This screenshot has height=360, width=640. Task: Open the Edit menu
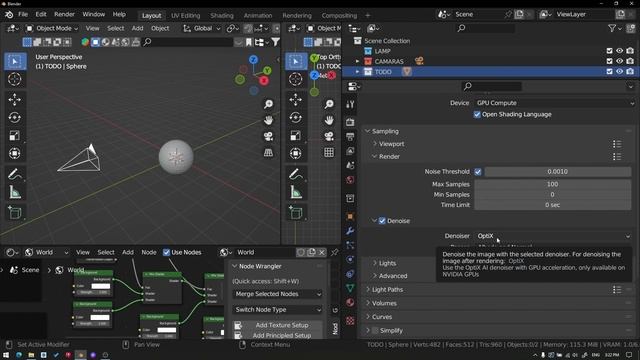click(x=41, y=15)
